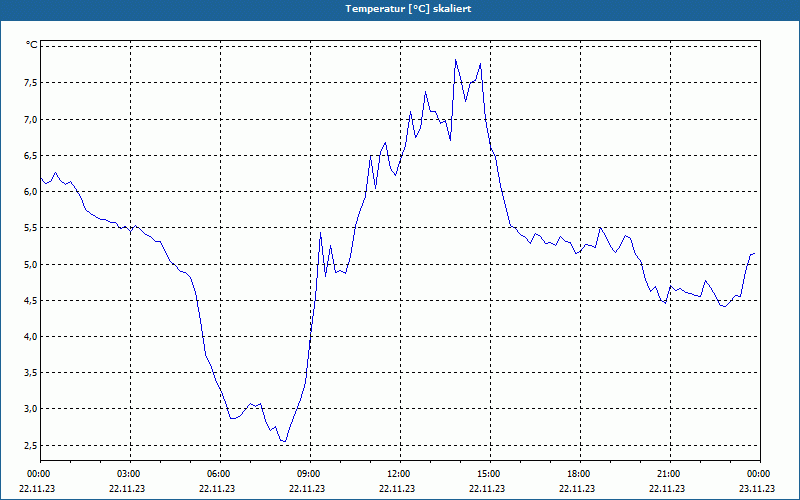Click the 2,5 y-axis label
Viewport: 800px width, 500px height.
[32, 445]
